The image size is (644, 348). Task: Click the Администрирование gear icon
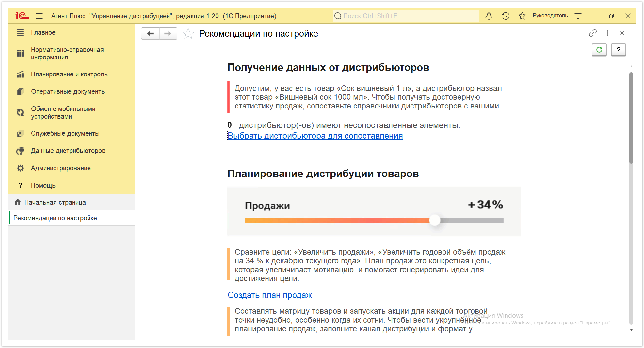(x=20, y=168)
